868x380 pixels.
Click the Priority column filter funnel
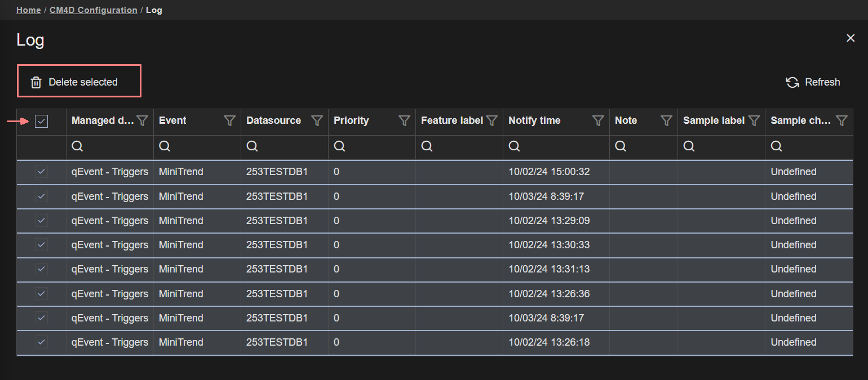404,120
